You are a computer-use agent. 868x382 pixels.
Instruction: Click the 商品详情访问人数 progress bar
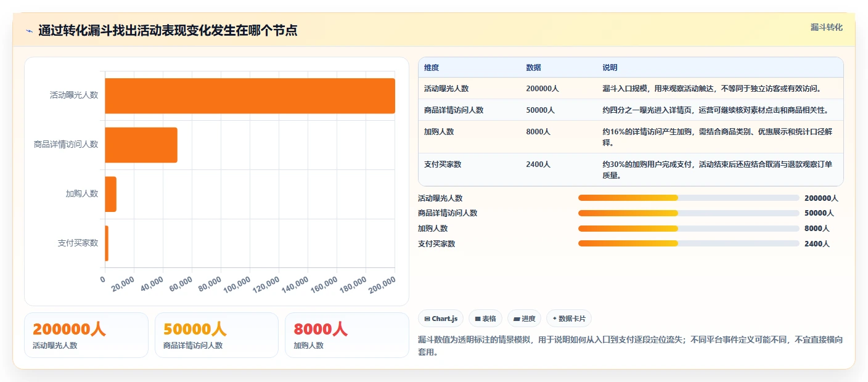click(x=689, y=213)
